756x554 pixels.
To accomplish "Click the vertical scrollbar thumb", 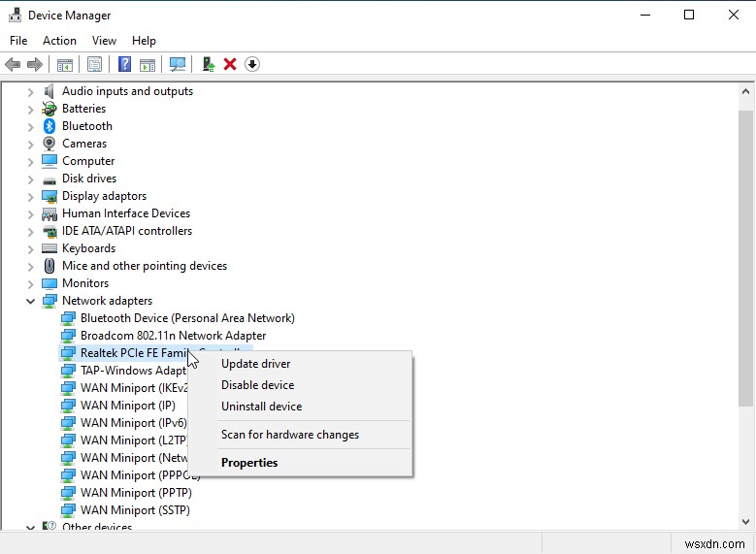I will 745,258.
